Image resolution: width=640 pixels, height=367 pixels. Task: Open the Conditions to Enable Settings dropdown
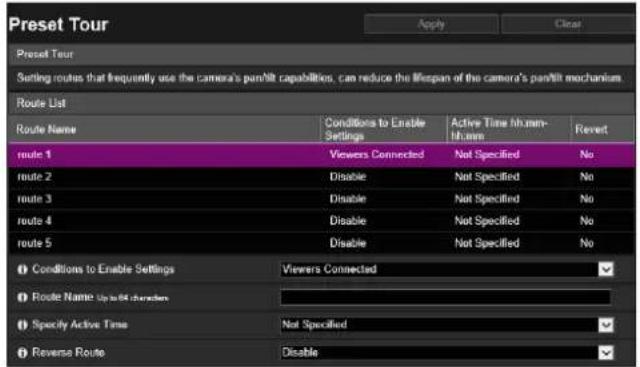click(x=447, y=269)
